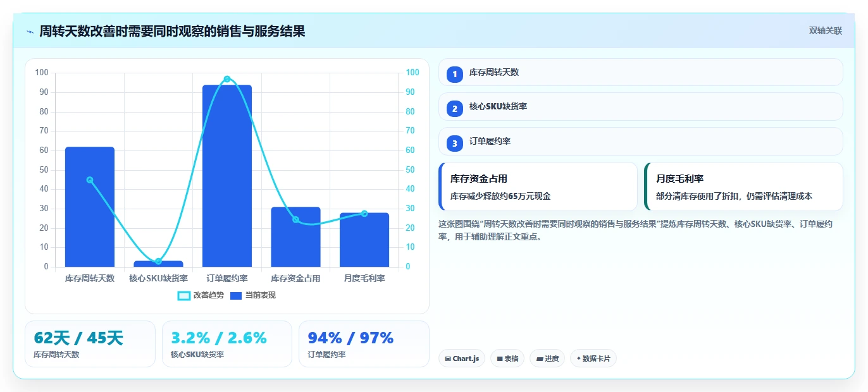Click the trend line point at 订单履约率 peak
Image resolution: width=868 pixels, height=392 pixels.
click(x=227, y=79)
